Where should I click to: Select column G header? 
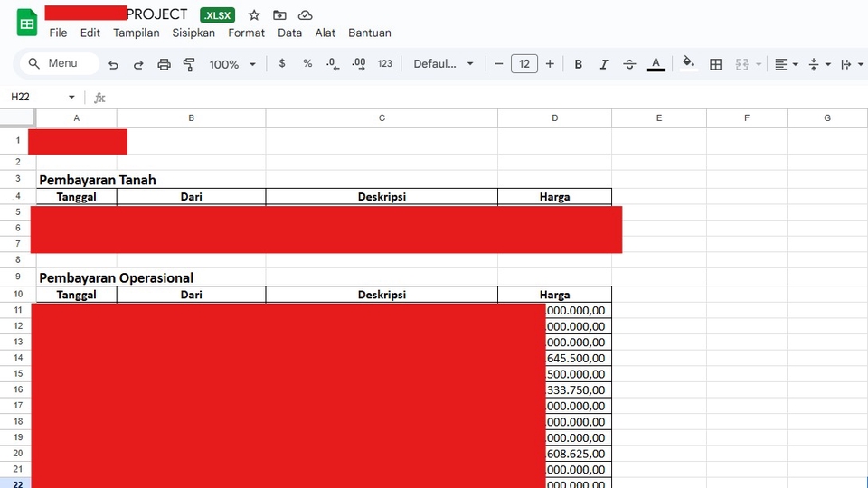pos(827,117)
